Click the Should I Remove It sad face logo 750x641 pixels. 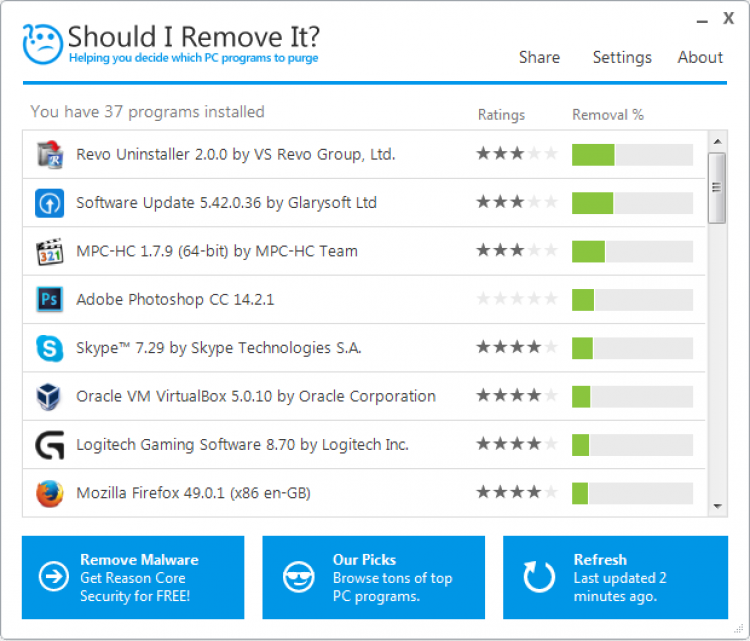tap(43, 44)
